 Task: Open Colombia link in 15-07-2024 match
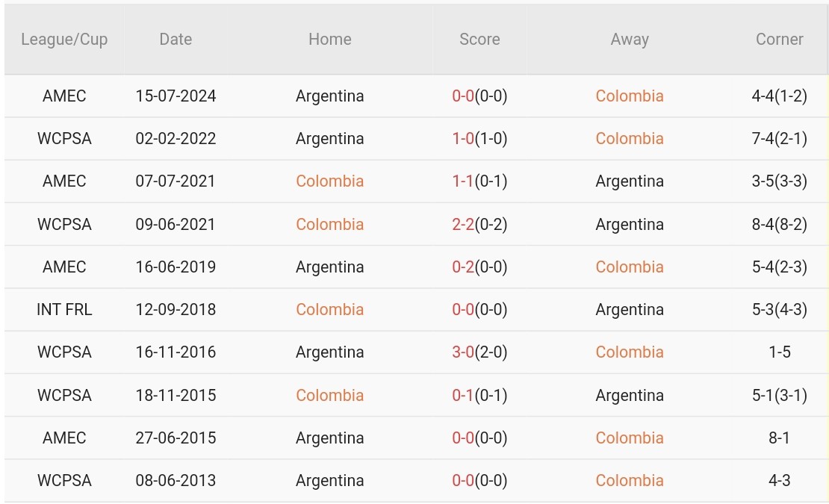tap(630, 96)
